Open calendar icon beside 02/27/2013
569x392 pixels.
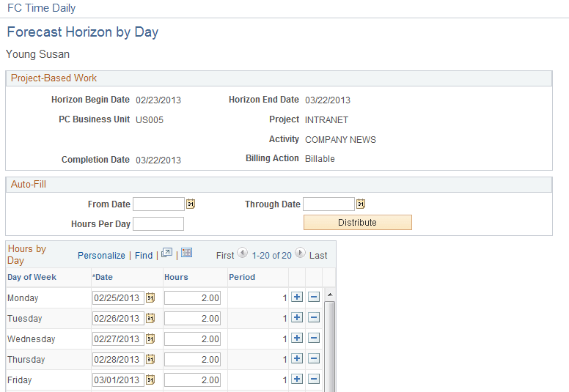pos(150,339)
